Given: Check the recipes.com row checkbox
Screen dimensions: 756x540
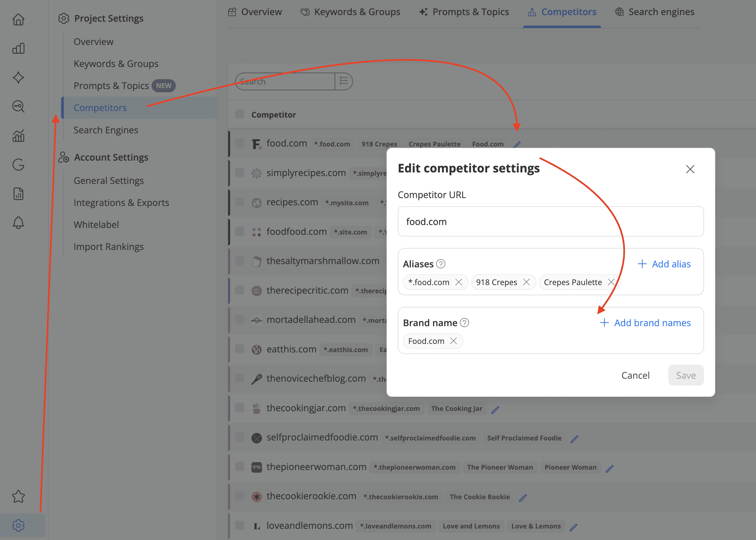Looking at the screenshot, I should pos(240,202).
